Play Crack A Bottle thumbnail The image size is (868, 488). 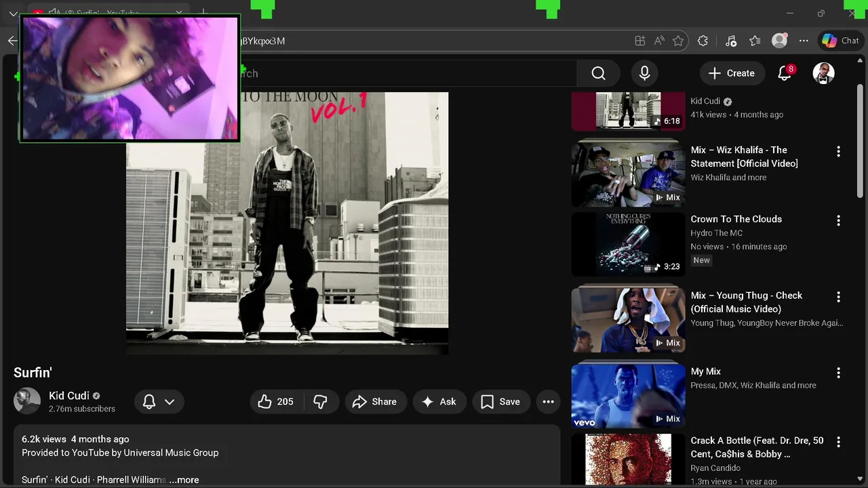pyautogui.click(x=628, y=460)
